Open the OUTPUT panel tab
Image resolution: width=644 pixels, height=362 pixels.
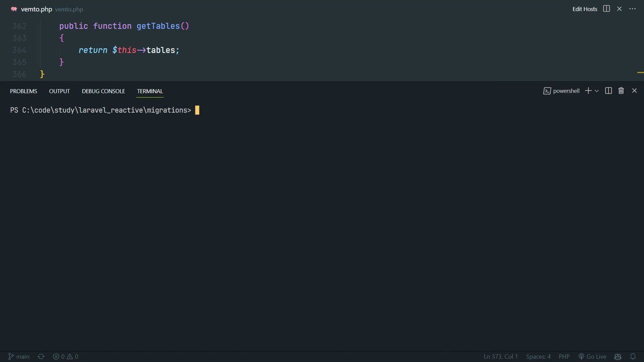point(59,91)
